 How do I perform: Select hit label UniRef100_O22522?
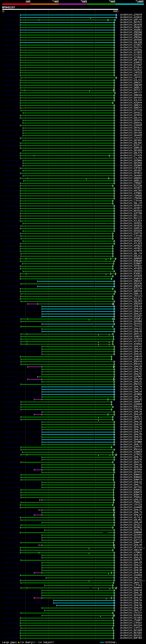coord(131,70)
